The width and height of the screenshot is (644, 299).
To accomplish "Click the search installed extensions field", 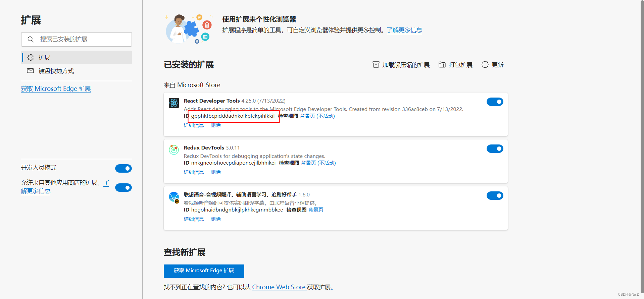I will tap(77, 39).
